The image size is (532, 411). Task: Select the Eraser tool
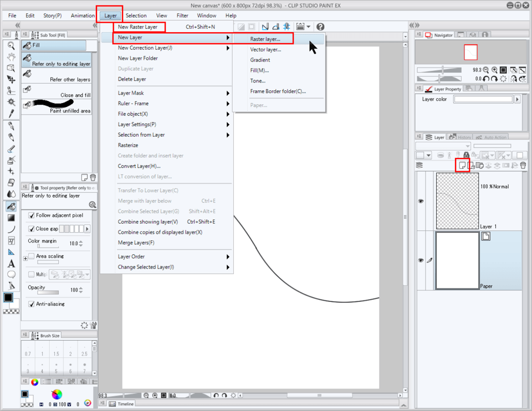pyautogui.click(x=11, y=182)
